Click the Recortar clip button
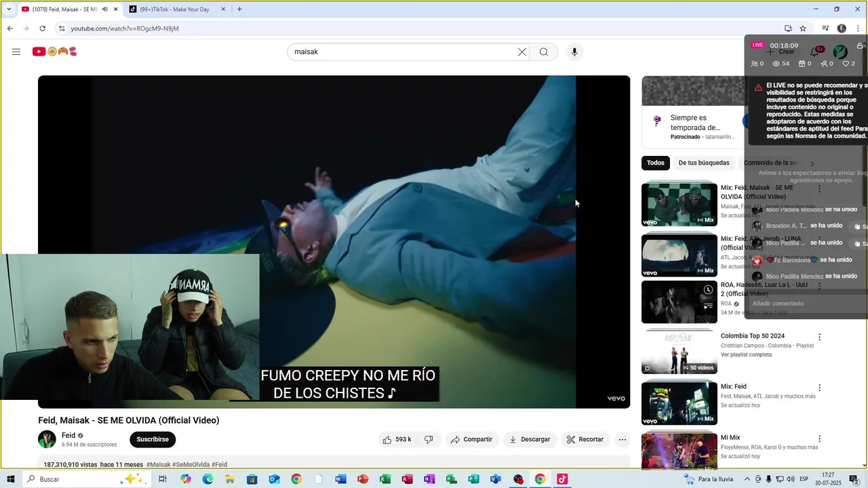 (585, 439)
